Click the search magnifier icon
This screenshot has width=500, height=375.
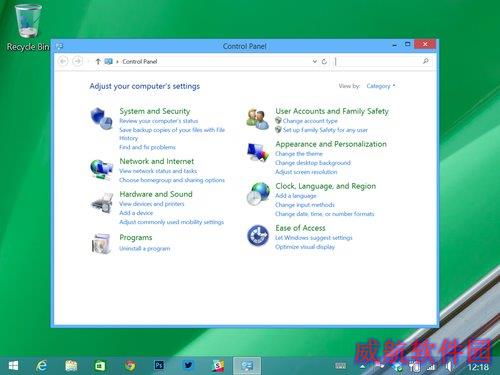coord(426,61)
